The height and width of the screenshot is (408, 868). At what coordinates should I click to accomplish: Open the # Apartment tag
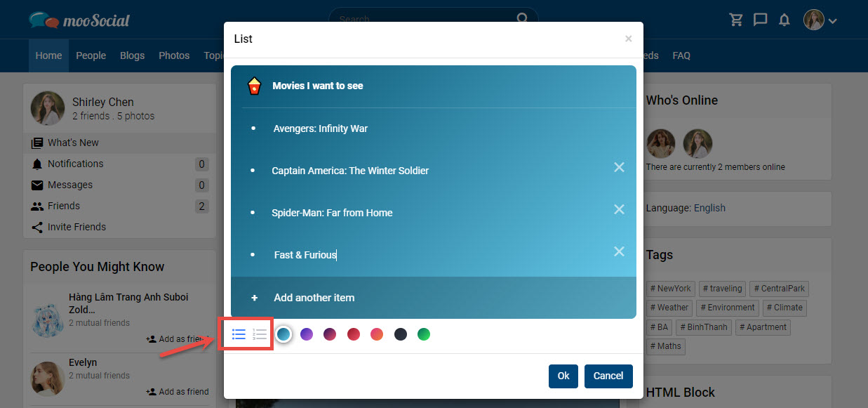click(x=762, y=327)
